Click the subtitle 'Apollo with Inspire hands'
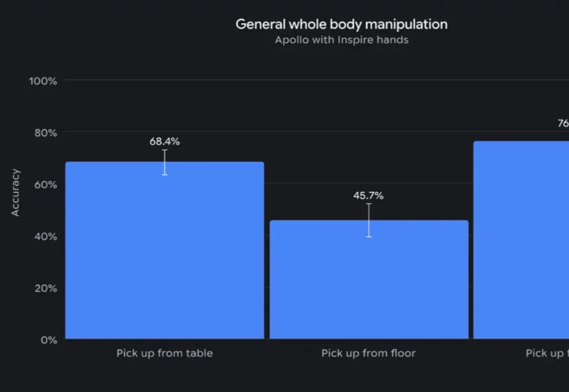Image resolution: width=569 pixels, height=392 pixels. pyautogui.click(x=341, y=40)
